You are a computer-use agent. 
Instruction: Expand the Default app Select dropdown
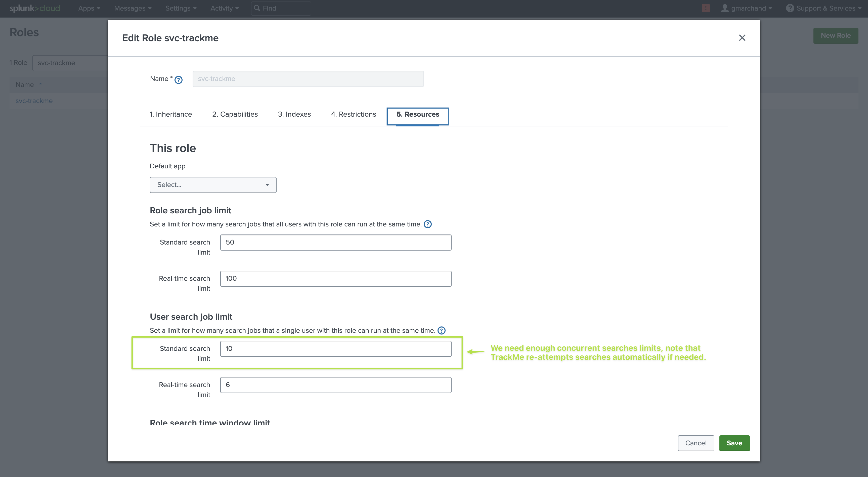click(213, 185)
